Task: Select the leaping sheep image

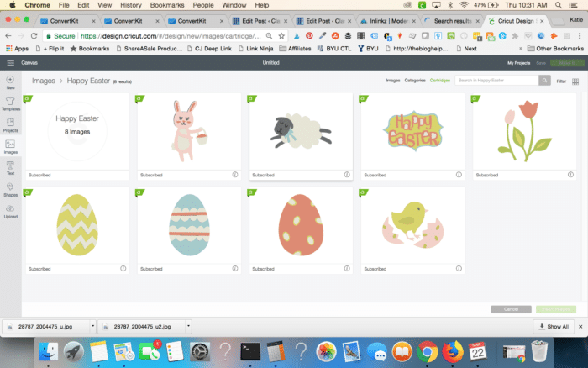Action: tap(301, 131)
